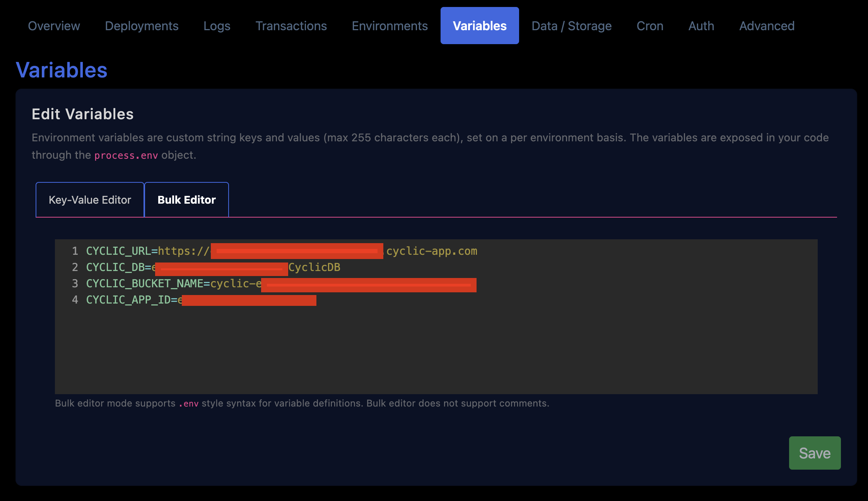Click the green Save button

815,453
